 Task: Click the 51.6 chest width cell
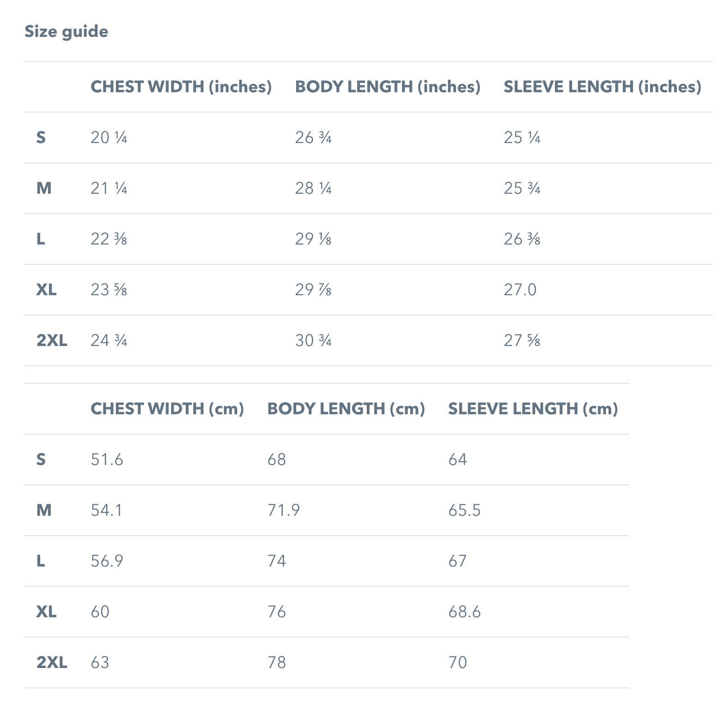(x=107, y=459)
